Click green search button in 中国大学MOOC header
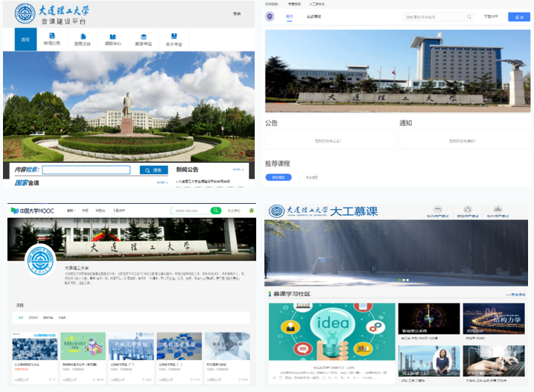This screenshot has width=534, height=392. (x=215, y=211)
